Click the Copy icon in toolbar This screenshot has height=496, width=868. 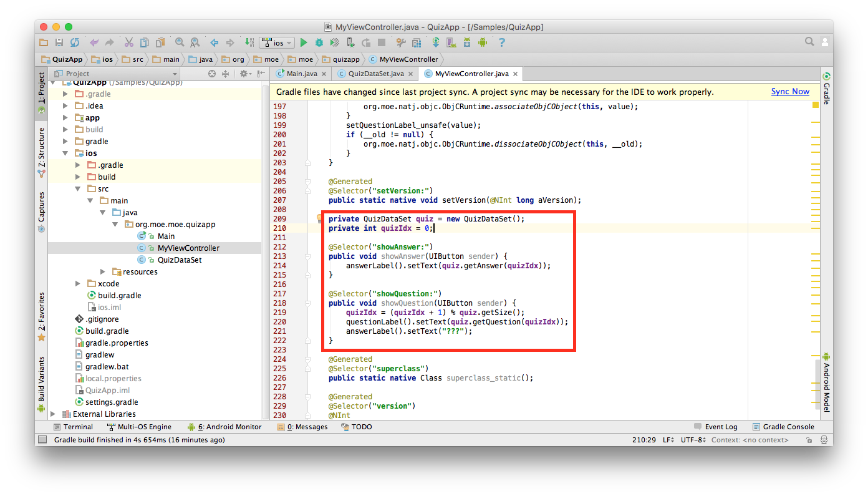(145, 42)
